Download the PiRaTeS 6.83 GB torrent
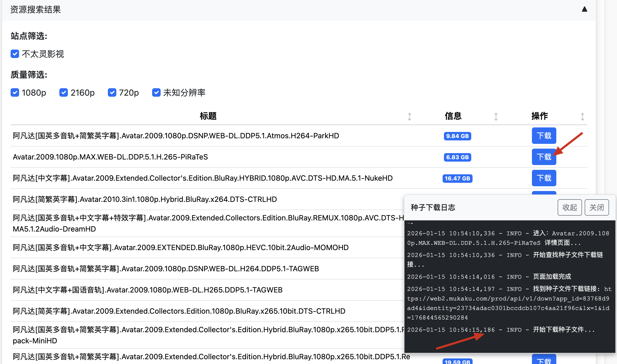617x364 pixels. pyautogui.click(x=544, y=157)
